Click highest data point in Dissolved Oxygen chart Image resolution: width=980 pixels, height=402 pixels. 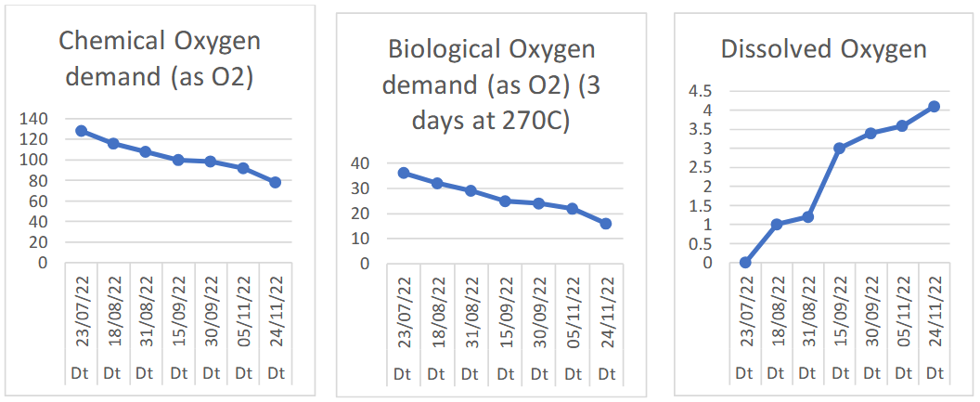pos(934,107)
